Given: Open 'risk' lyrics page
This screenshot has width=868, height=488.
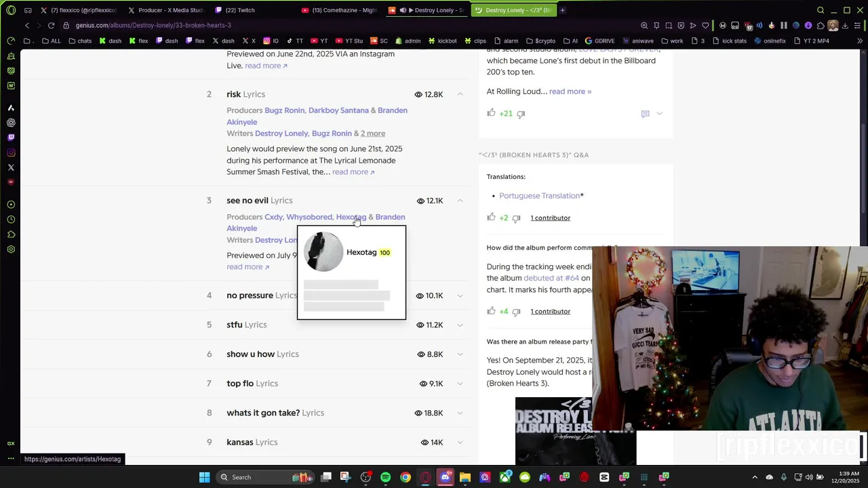Looking at the screenshot, I should (245, 94).
